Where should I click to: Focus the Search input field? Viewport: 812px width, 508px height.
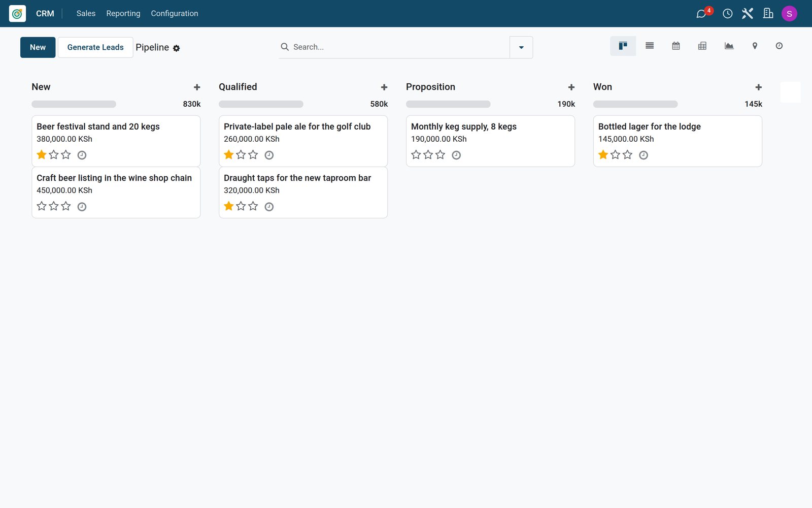(x=399, y=47)
